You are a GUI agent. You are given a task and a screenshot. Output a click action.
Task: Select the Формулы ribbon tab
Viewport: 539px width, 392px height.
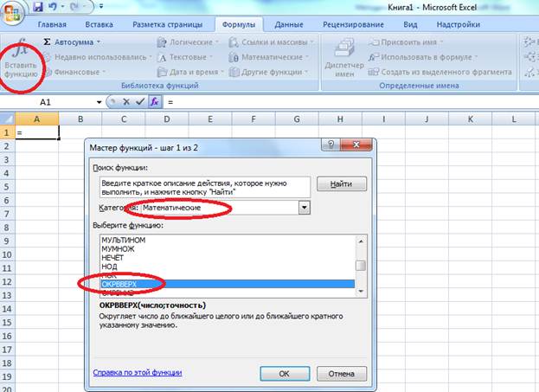pos(239,24)
